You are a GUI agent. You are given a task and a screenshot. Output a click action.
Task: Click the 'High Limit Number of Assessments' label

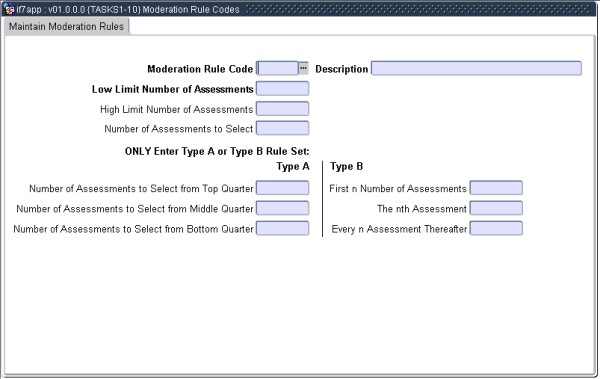(176, 109)
